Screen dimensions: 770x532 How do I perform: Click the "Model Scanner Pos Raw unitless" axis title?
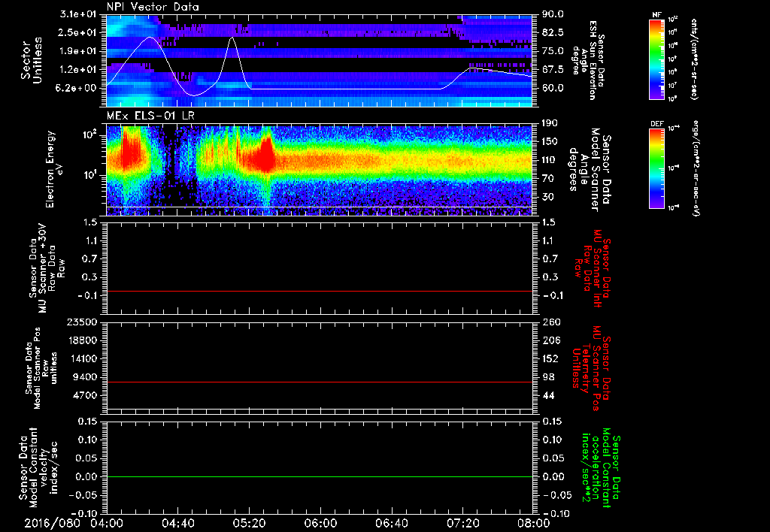[x=42, y=369]
